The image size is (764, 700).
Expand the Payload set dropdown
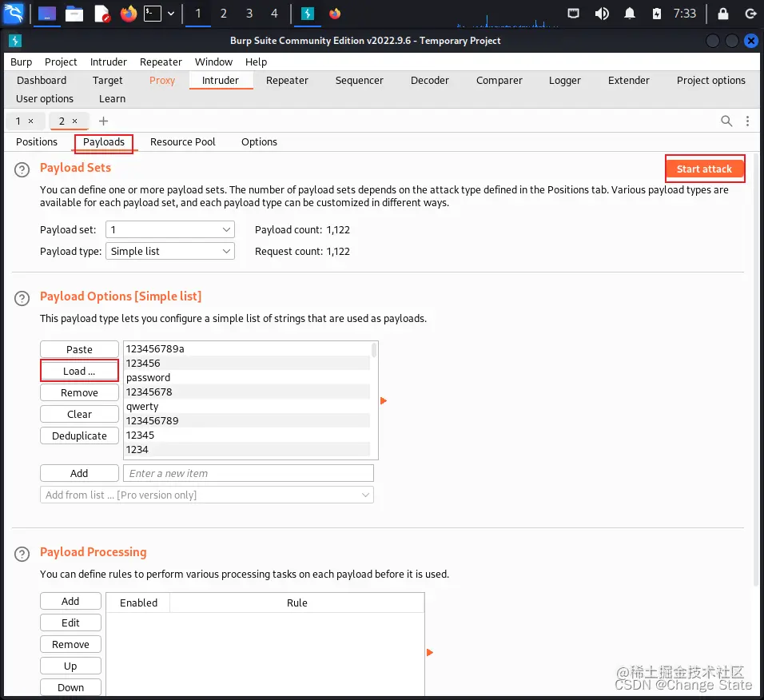(x=170, y=229)
